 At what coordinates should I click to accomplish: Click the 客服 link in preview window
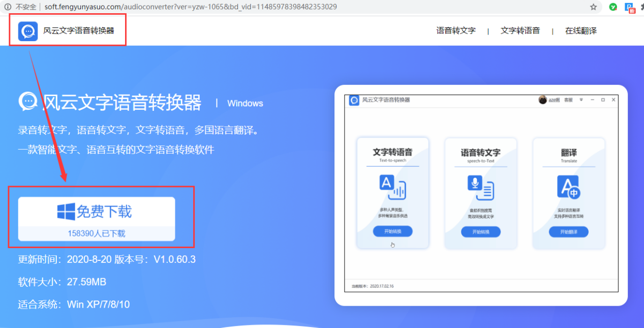point(568,100)
